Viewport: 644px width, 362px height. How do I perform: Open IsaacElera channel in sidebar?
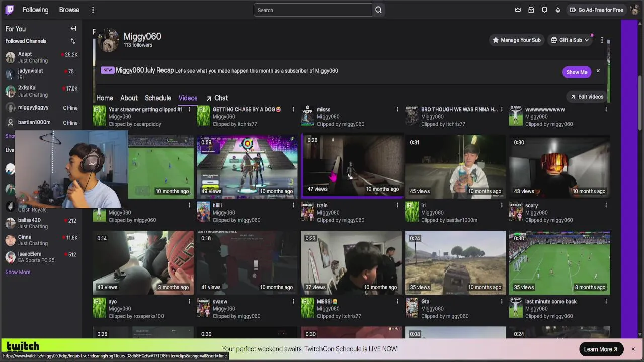click(x=41, y=257)
